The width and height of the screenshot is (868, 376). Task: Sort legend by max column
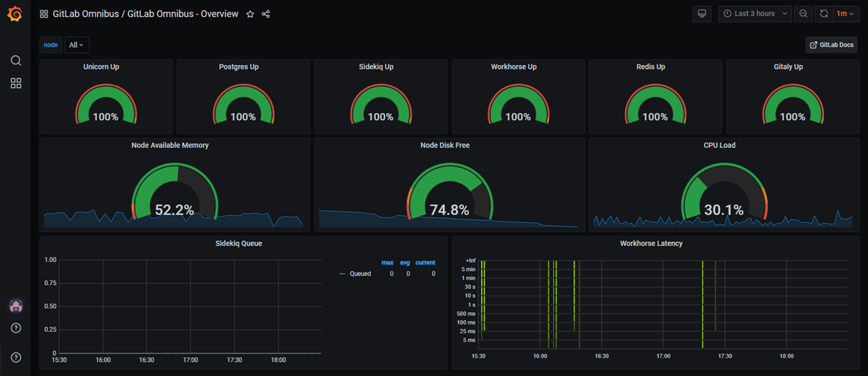(x=387, y=262)
